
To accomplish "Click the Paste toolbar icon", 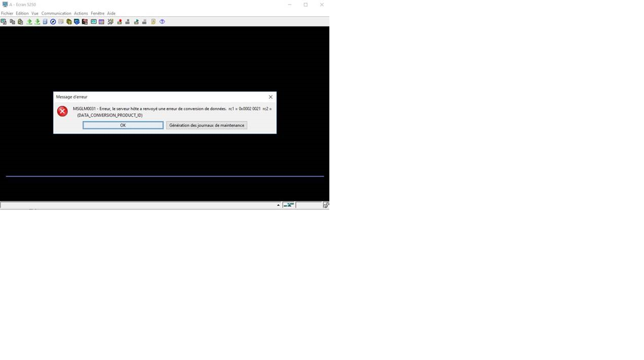I will [x=20, y=21].
